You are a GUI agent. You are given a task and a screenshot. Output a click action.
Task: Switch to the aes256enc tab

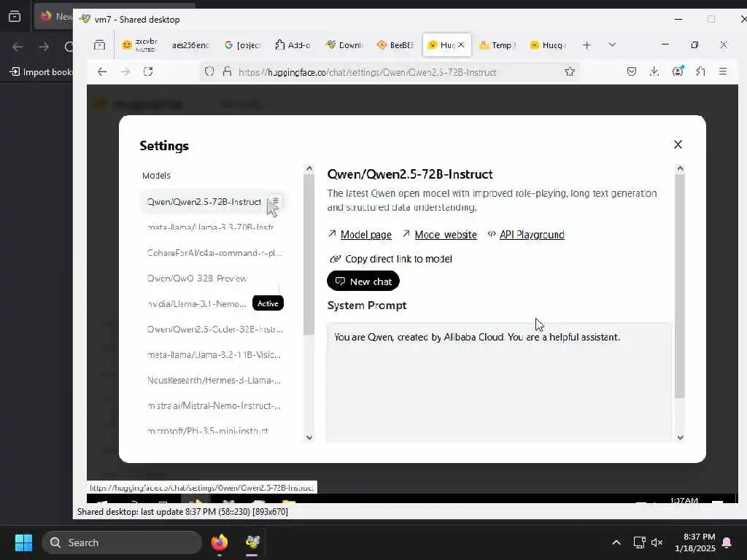(190, 45)
